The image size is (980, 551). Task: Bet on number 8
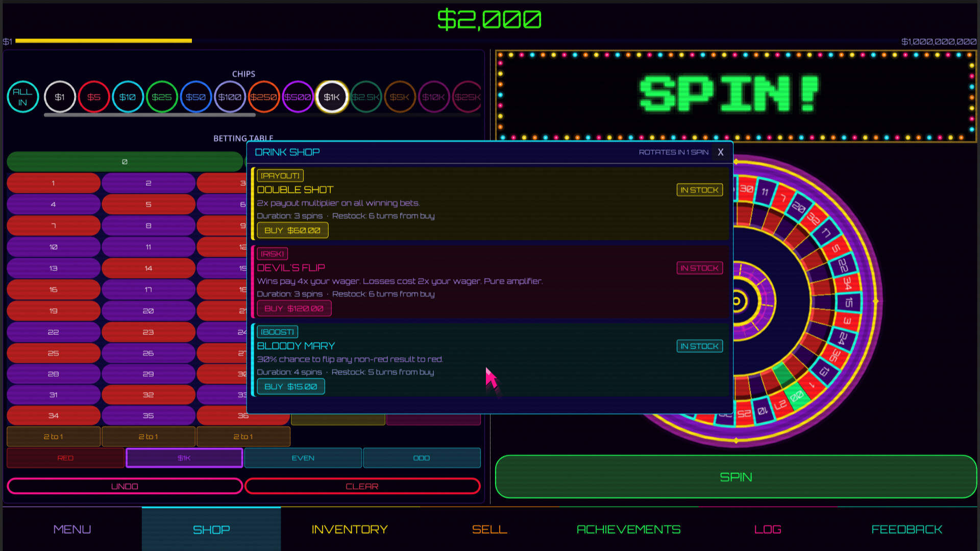(149, 226)
